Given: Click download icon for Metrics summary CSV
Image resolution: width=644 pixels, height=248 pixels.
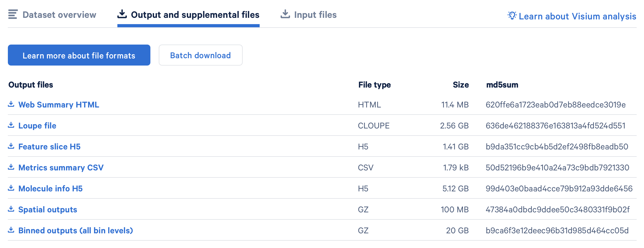Looking at the screenshot, I should [11, 167].
